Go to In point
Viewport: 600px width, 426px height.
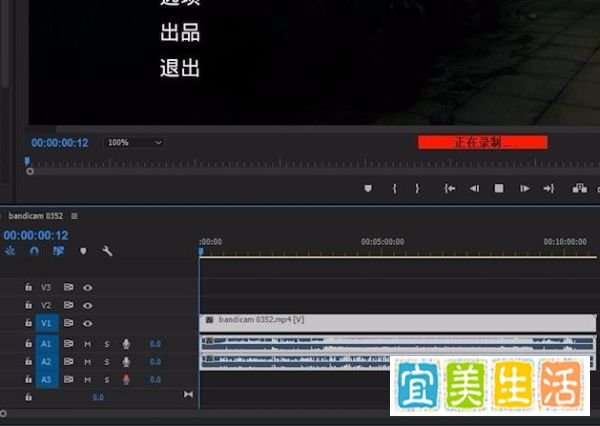click(450, 188)
